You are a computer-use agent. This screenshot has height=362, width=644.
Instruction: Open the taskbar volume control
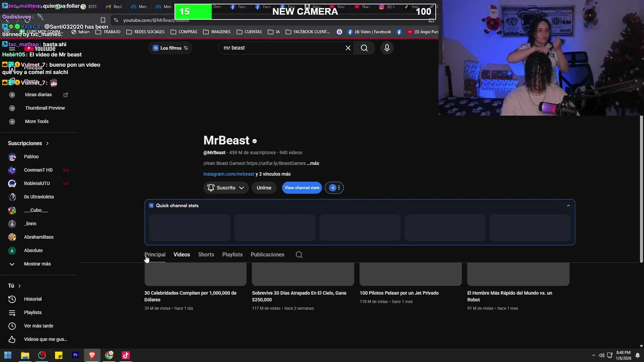coord(601,355)
